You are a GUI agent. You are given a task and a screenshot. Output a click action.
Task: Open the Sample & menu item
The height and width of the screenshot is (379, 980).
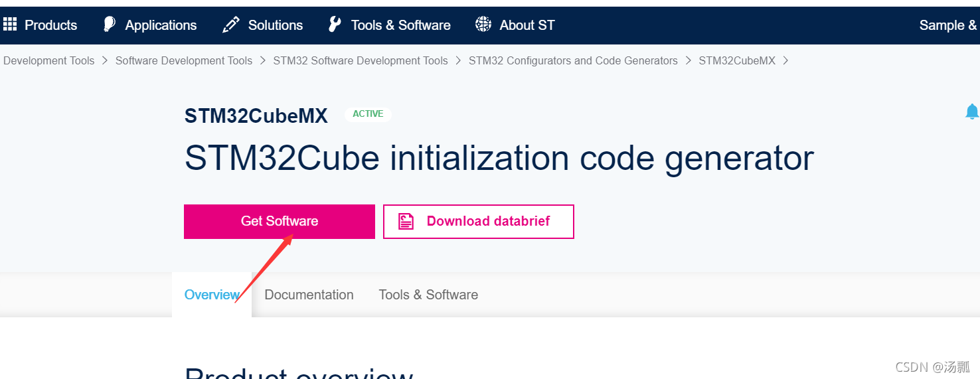point(948,25)
